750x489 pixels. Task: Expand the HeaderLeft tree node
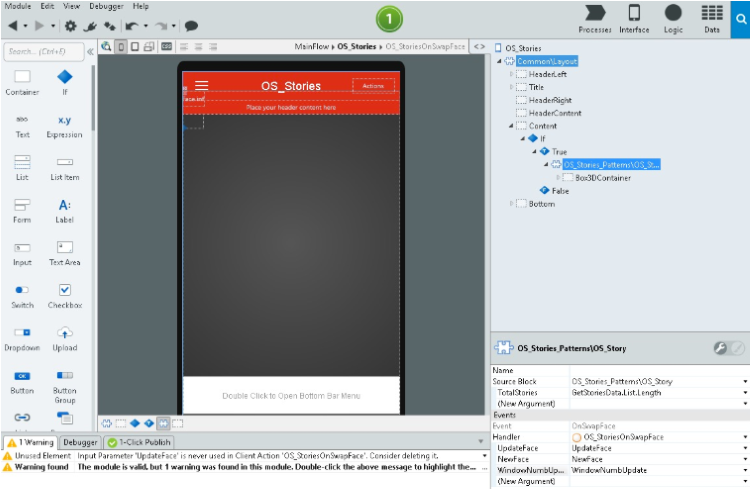point(511,74)
